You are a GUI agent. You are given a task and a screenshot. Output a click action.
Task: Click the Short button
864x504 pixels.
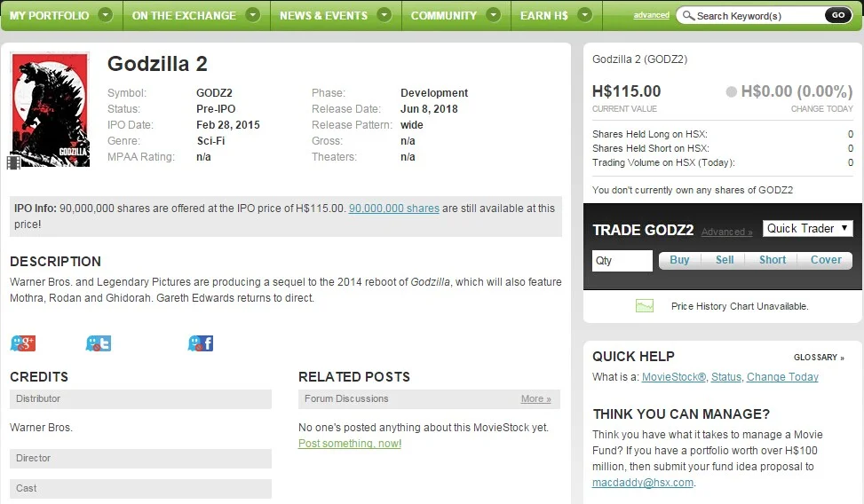tap(772, 260)
